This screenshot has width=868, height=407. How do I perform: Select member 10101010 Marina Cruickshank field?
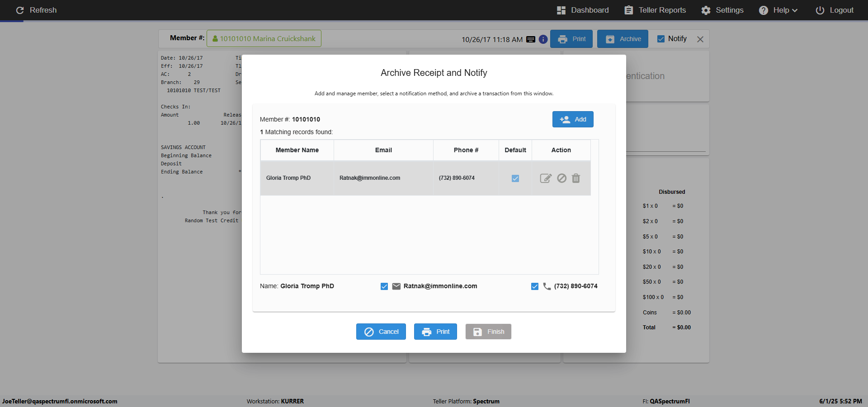click(x=264, y=38)
